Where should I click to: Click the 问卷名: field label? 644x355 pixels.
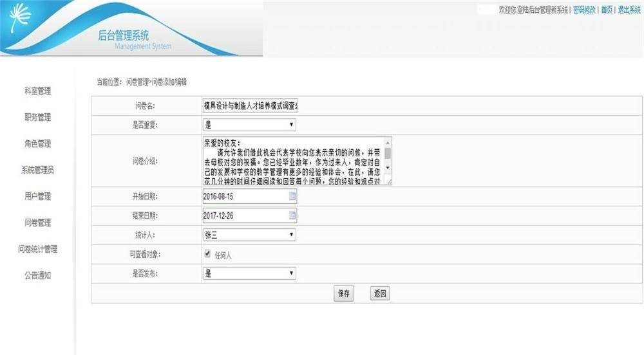click(x=145, y=105)
